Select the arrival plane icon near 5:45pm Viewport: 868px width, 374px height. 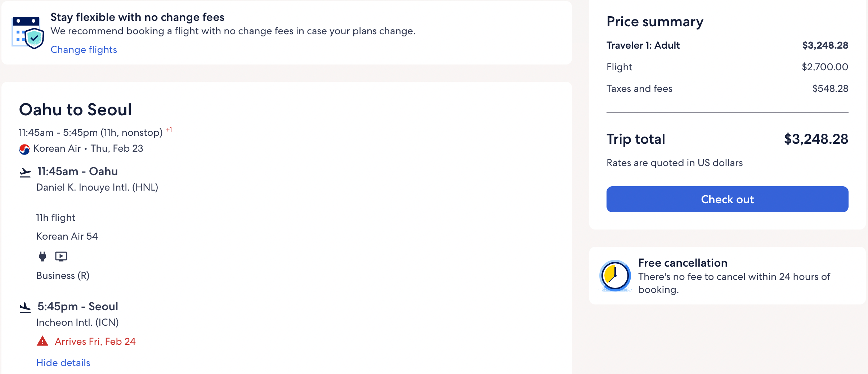pos(25,307)
